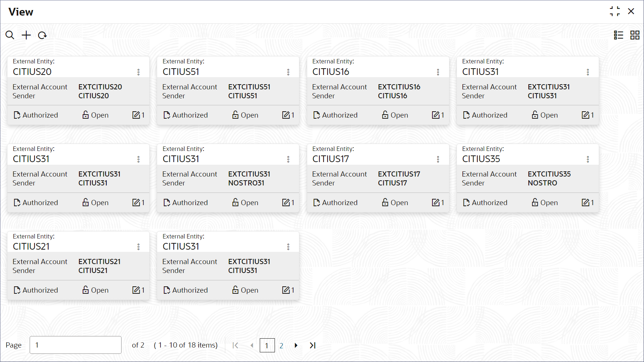The height and width of the screenshot is (362, 644).
Task: Go to next page arrow
Action: point(296,345)
